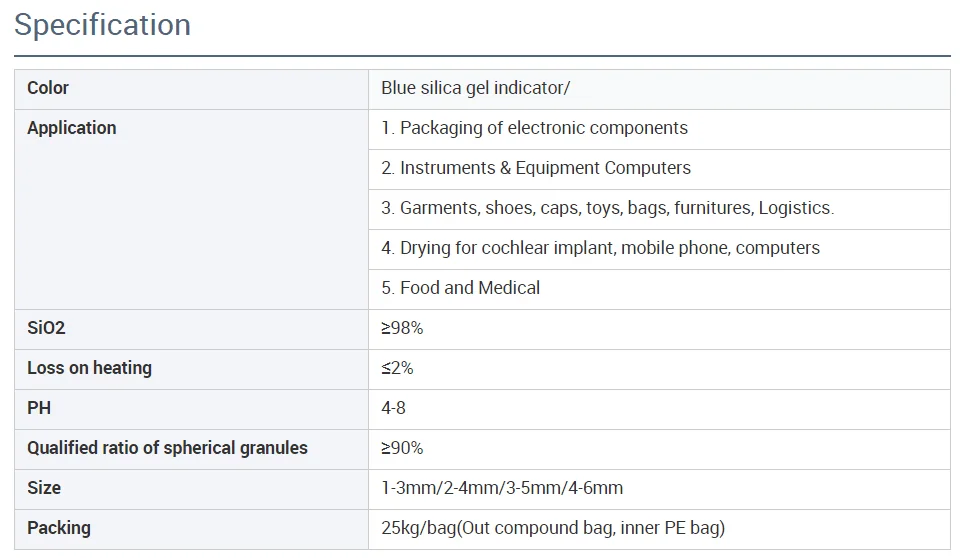Select the Application row label

pos(72,128)
